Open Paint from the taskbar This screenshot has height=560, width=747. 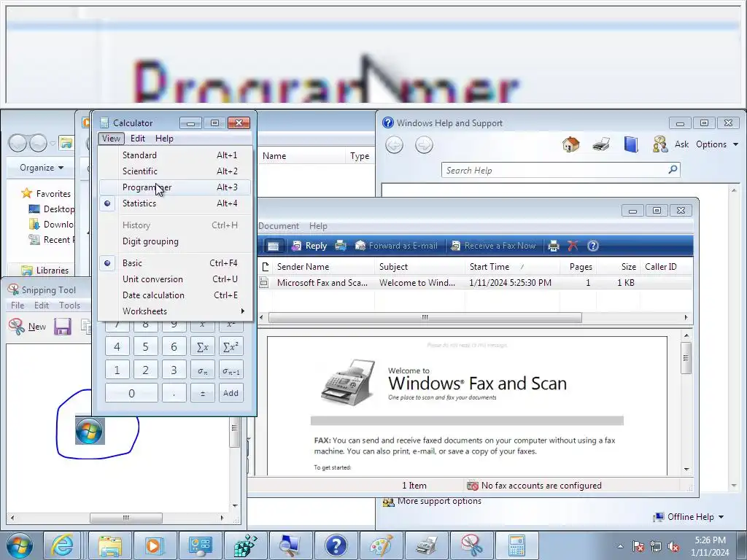(381, 545)
